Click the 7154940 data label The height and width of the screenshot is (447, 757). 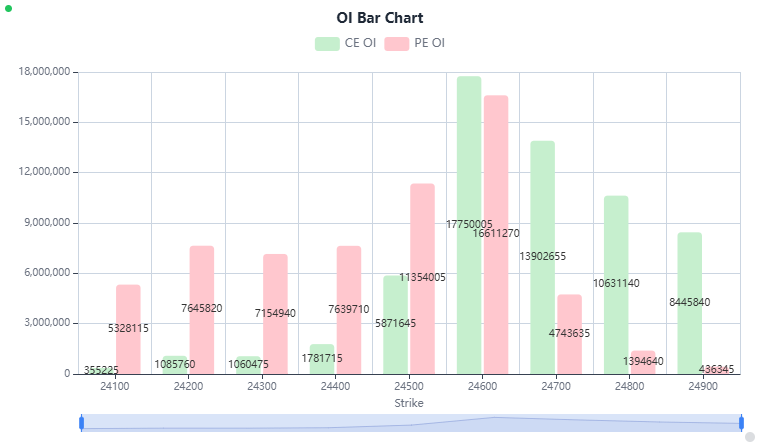(275, 313)
